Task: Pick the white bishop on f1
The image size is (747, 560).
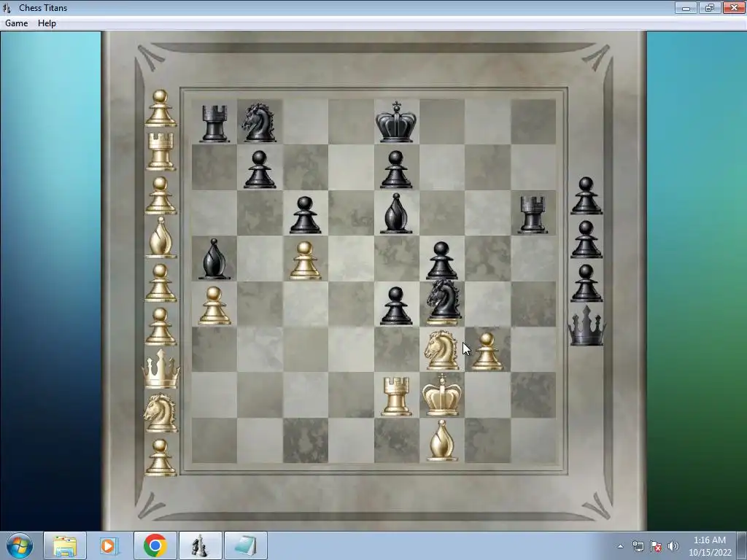Action: (x=441, y=440)
